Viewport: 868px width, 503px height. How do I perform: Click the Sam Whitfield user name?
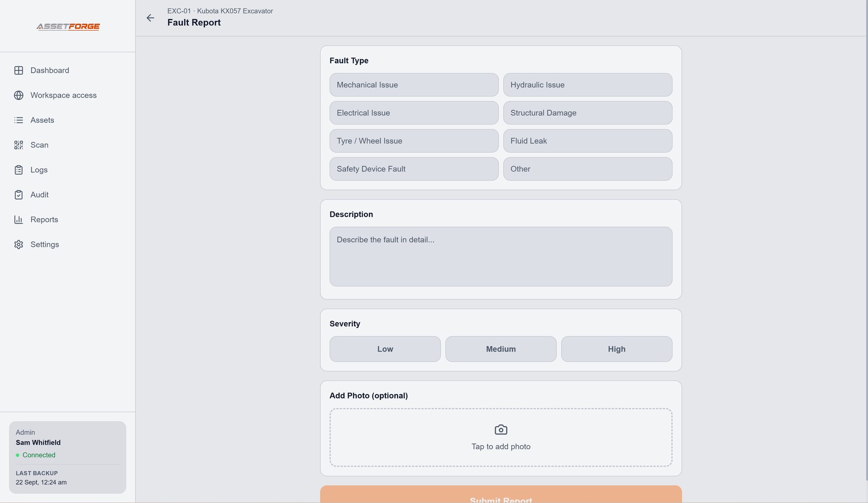(x=38, y=443)
